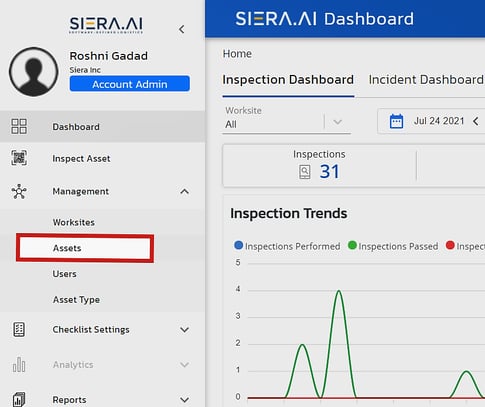
Task: Click the Dashboard grid icon
Action: pos(19,127)
